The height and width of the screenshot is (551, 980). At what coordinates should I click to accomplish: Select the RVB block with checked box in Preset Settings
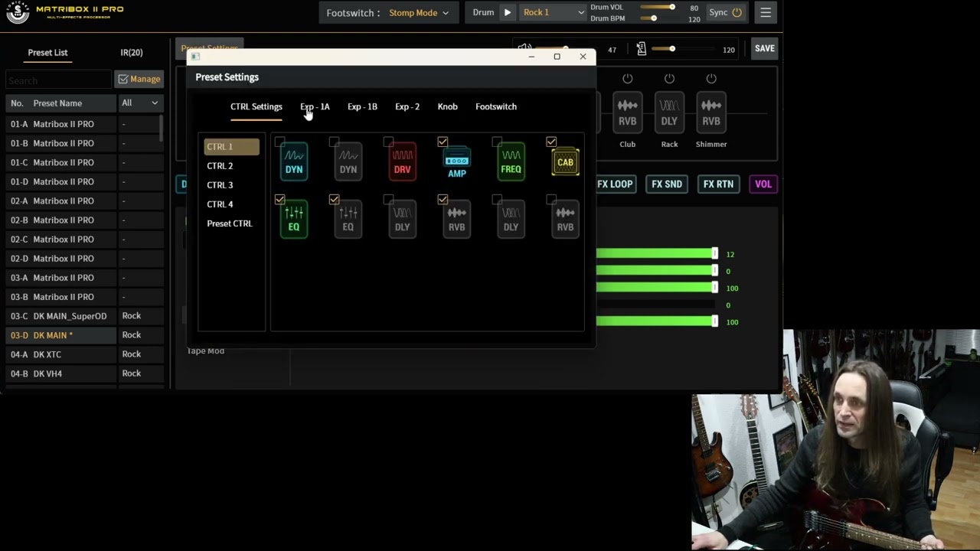point(457,220)
